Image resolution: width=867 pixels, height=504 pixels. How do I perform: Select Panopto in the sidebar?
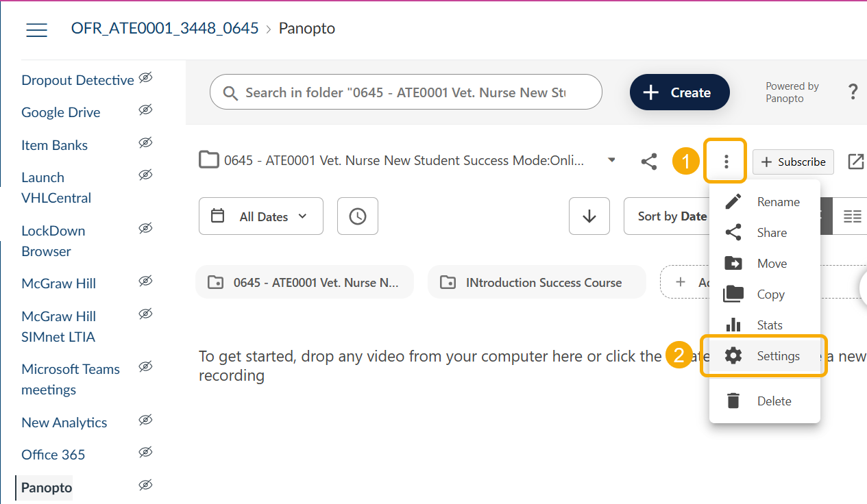point(47,488)
